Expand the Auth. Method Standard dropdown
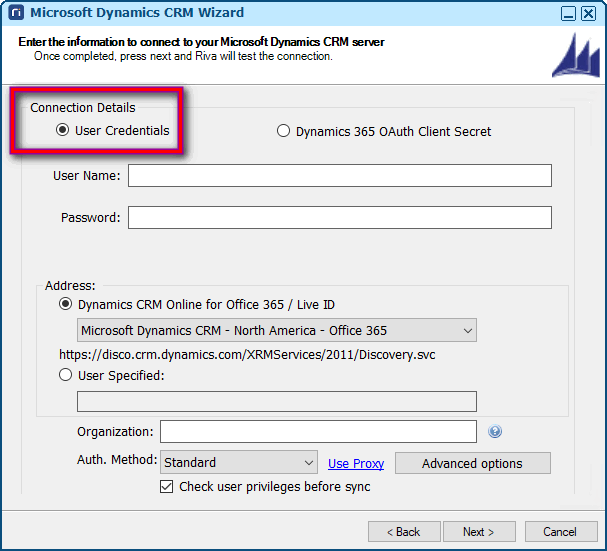The width and height of the screenshot is (607, 551). pos(239,462)
